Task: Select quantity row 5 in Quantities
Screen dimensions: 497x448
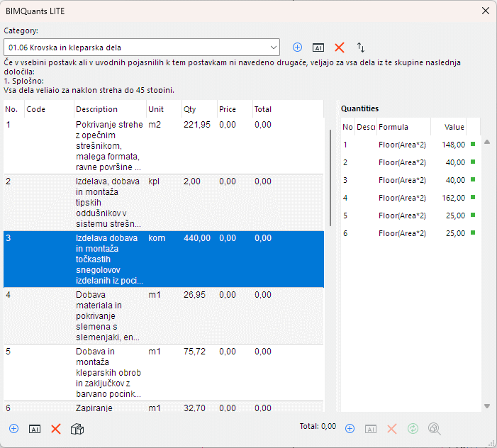Action: coord(411,215)
